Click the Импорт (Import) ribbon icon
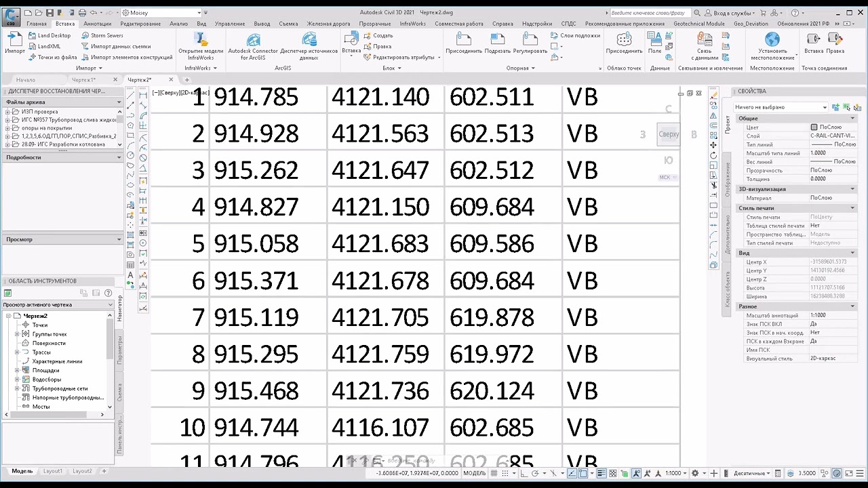This screenshot has height=488, width=868. (x=14, y=42)
